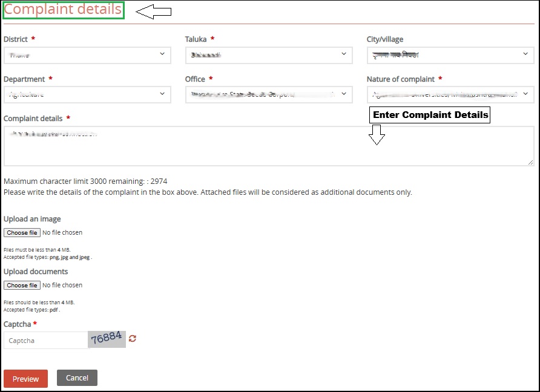Screen dimensions: 540x392
Task: Click the left arrow beside the heading
Action: 153,11
